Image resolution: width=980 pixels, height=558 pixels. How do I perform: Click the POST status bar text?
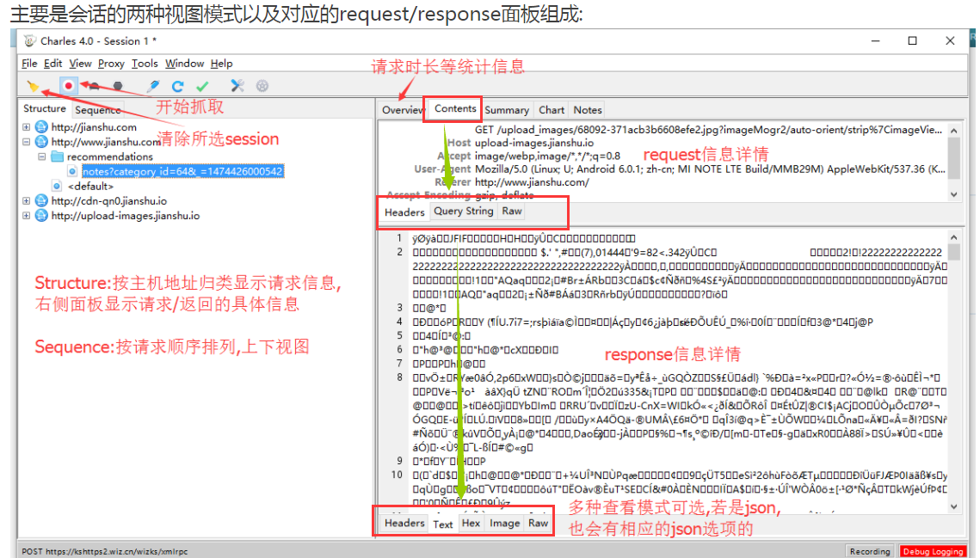(105, 552)
